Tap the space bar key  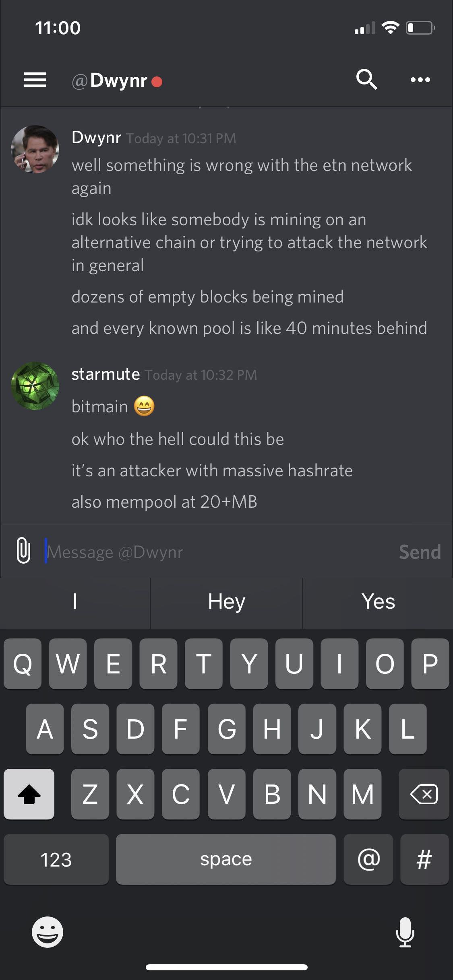click(x=226, y=859)
